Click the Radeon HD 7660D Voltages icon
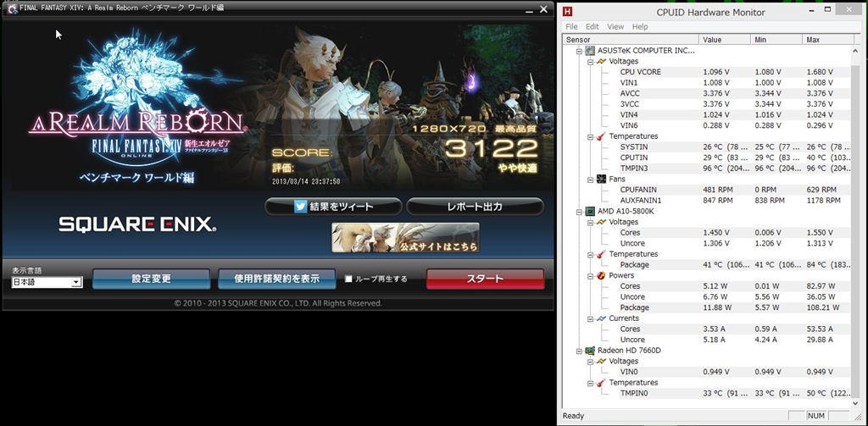The height and width of the screenshot is (426, 868). pos(601,362)
